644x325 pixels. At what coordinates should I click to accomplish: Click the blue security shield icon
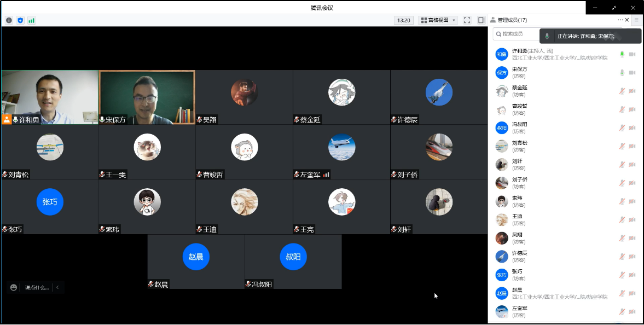20,20
